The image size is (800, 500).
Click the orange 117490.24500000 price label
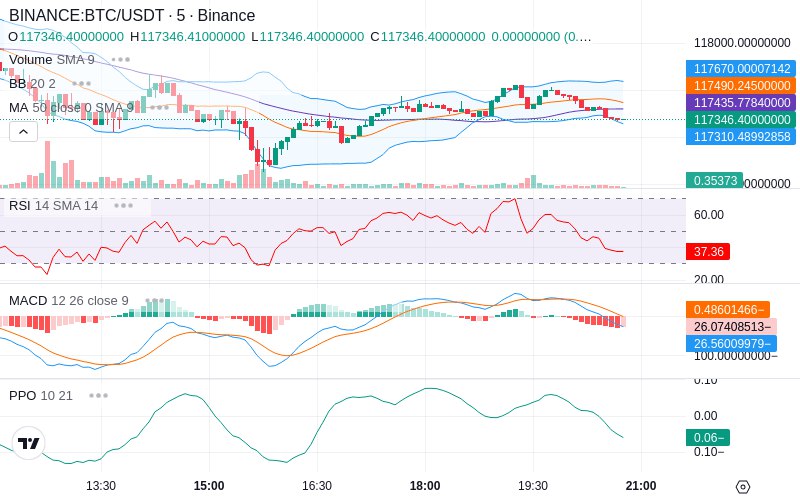point(741,86)
